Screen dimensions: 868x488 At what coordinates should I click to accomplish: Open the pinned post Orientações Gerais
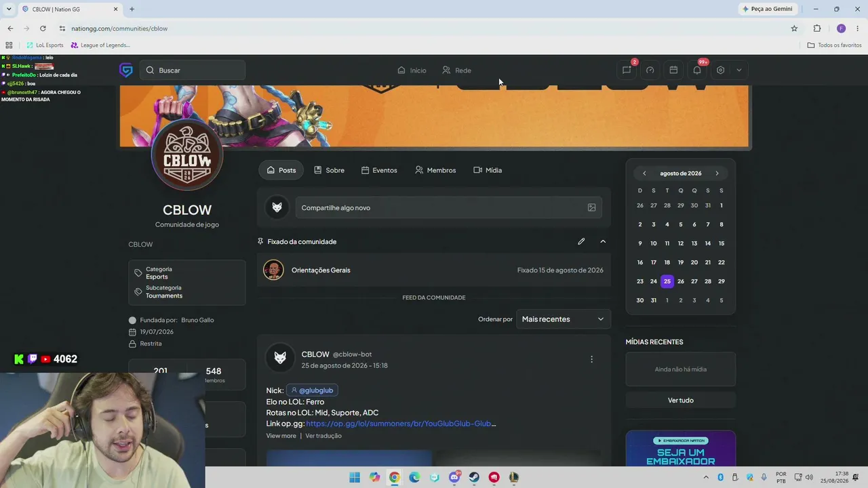(434, 270)
